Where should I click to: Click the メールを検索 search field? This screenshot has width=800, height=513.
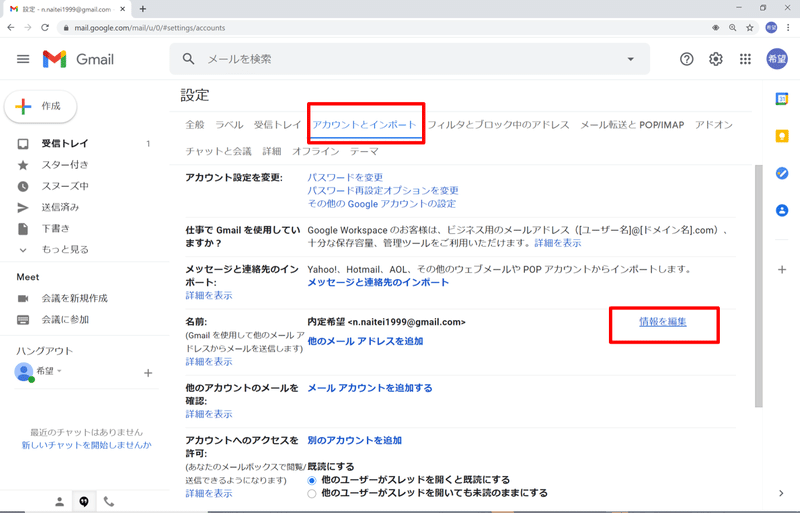[x=410, y=59]
